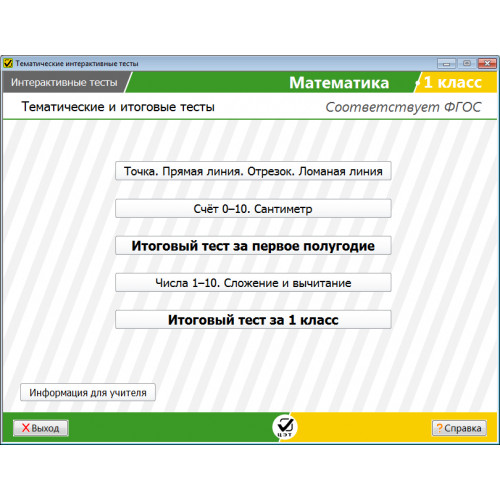This screenshot has width=500, height=500.
Task: Close the window with the red X
Action: point(487,63)
